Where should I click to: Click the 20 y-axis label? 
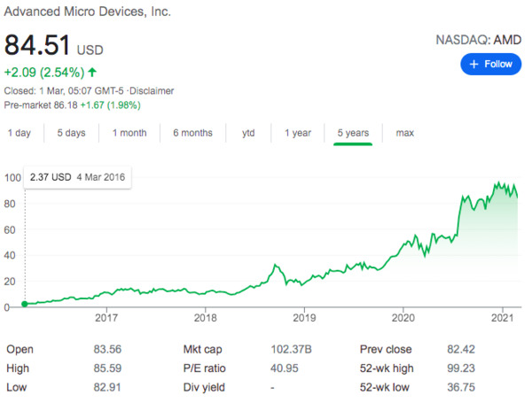(10, 282)
